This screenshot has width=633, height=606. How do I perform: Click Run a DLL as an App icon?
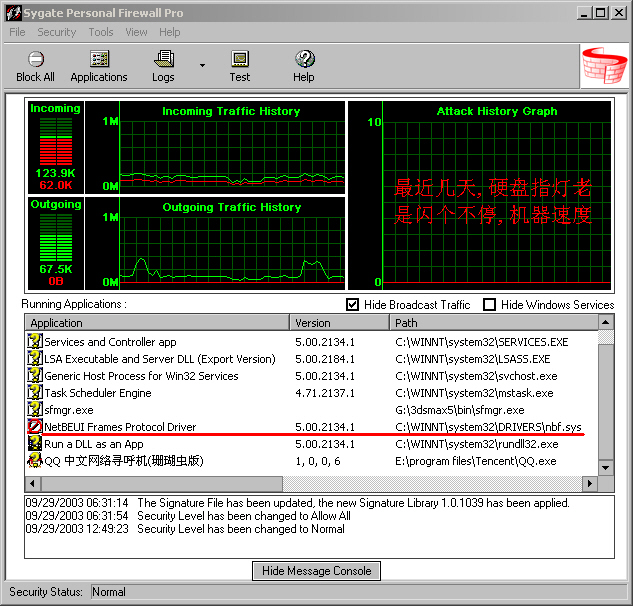tap(35, 443)
